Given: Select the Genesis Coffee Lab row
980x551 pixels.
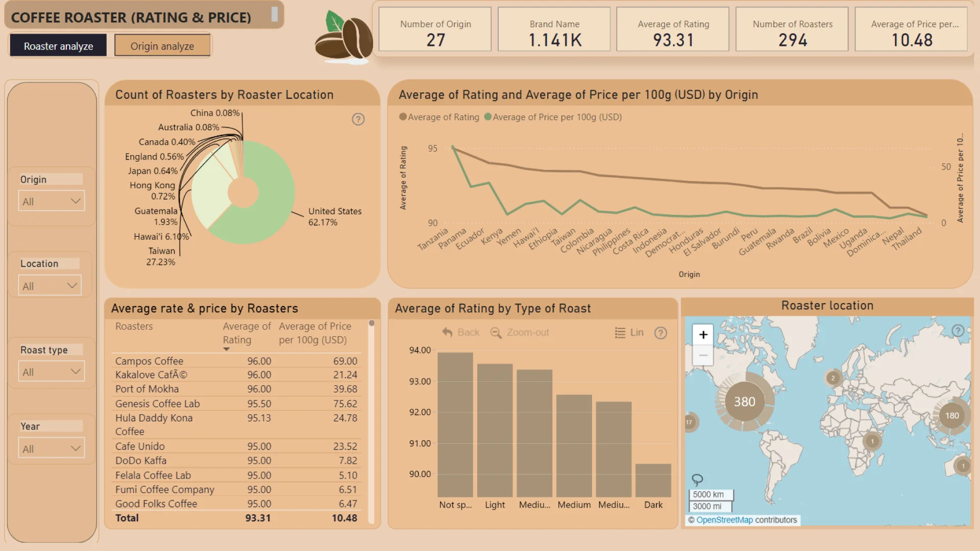Looking at the screenshot, I should [236, 404].
